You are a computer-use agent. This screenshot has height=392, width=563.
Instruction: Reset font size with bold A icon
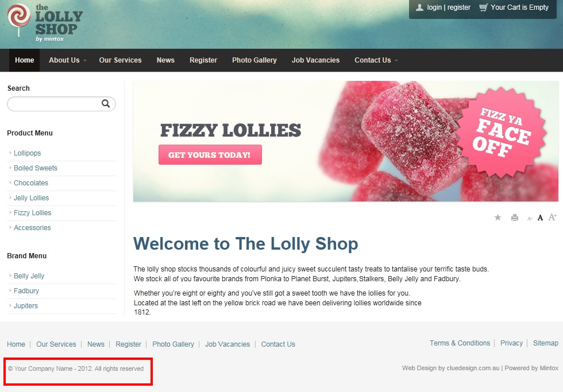pos(540,218)
